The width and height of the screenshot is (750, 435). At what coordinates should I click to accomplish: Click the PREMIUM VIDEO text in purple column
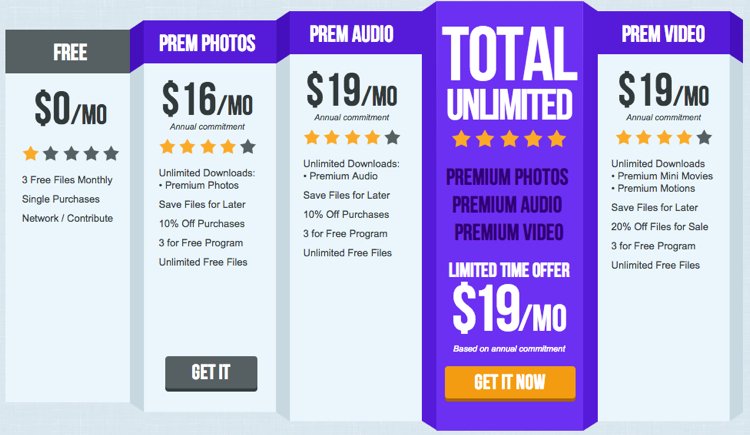click(x=509, y=233)
